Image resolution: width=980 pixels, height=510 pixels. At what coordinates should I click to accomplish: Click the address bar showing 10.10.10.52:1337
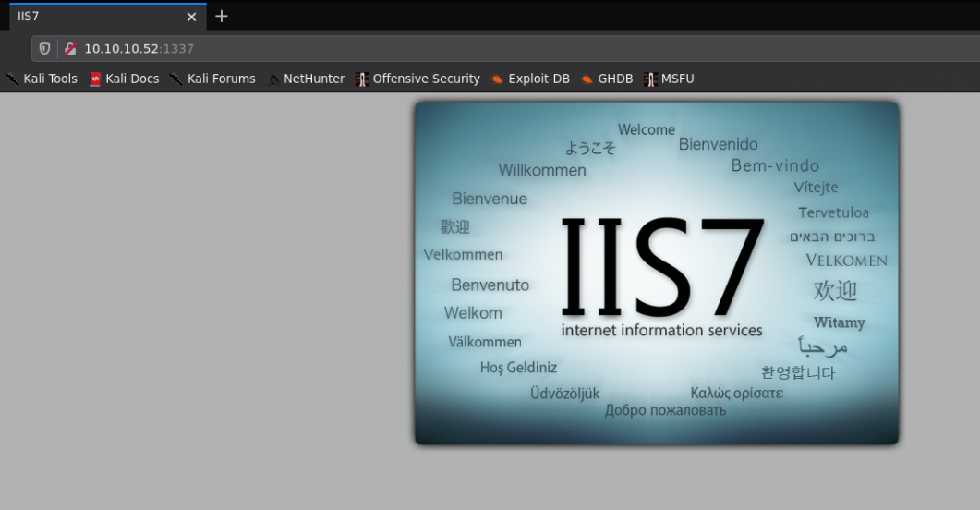click(x=506, y=49)
